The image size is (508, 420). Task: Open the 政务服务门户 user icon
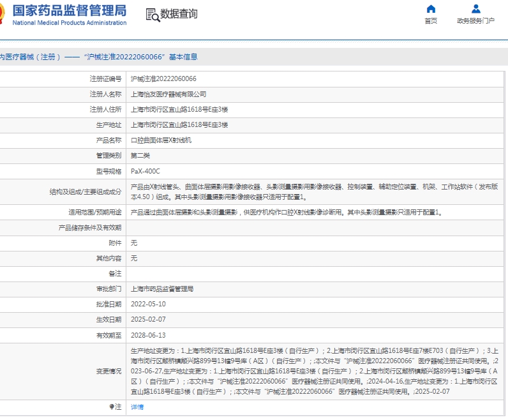pyautogui.click(x=476, y=9)
